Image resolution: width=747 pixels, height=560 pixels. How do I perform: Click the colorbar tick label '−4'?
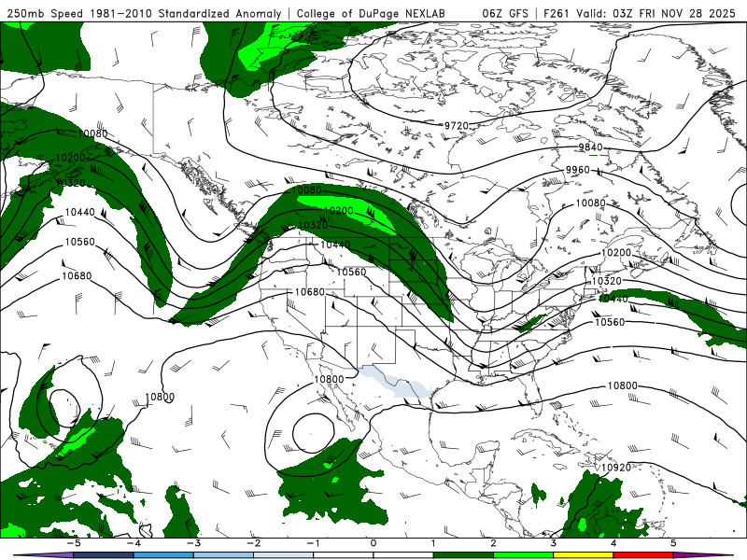pyautogui.click(x=133, y=543)
